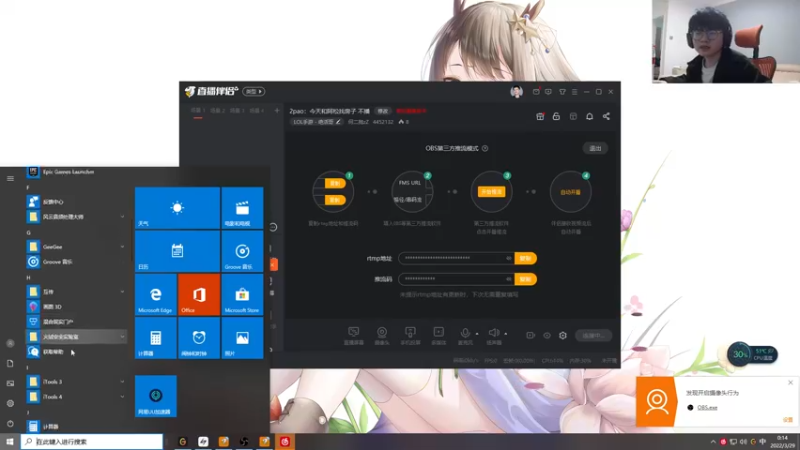Viewport: 800px width, 450px height.
Task: Open the Microsoft Store tile
Action: [x=242, y=294]
